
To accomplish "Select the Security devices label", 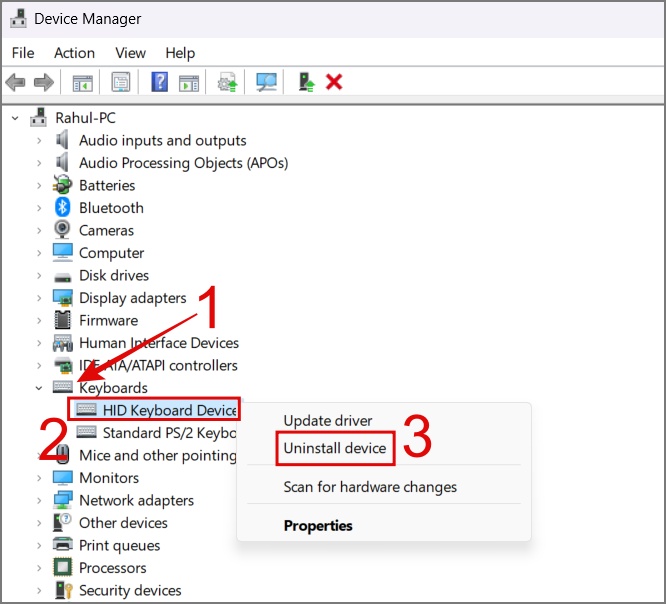I will coord(130,590).
